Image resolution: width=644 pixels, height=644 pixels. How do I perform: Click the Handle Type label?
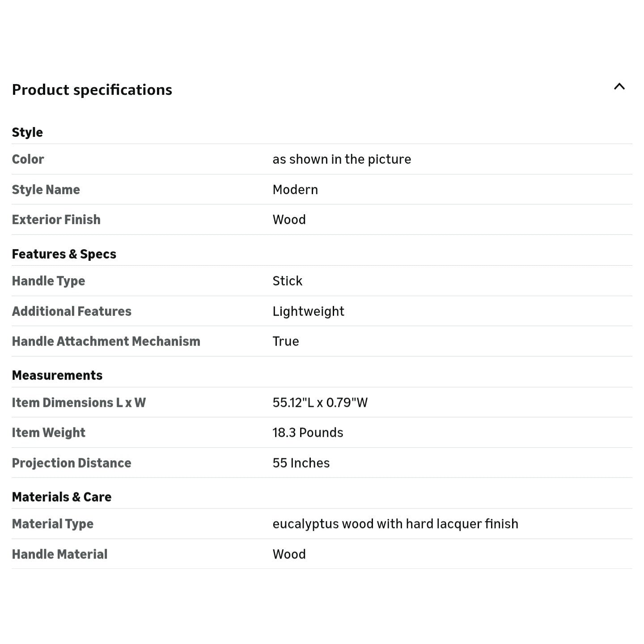click(48, 281)
